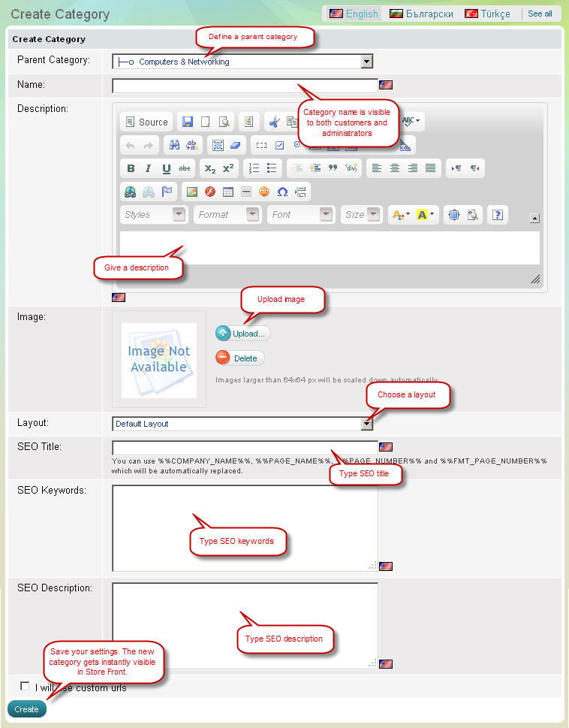Click the italic formatting icon
Screen dimensions: 569x728
pos(148,168)
